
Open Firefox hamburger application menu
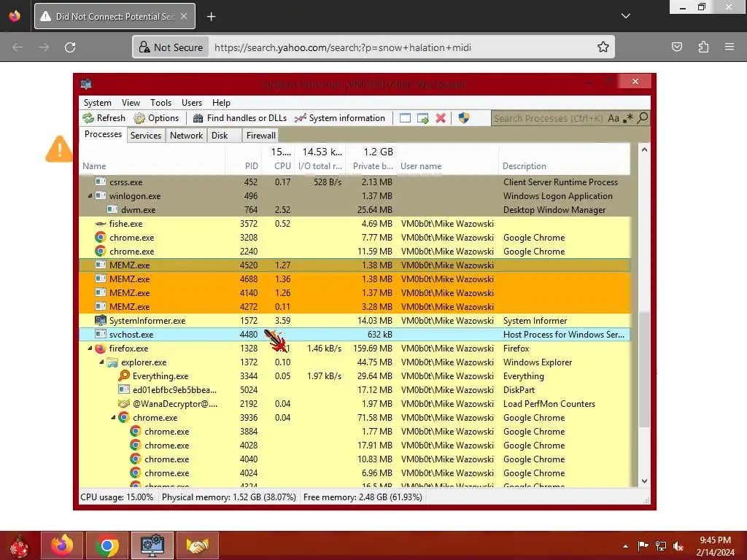tap(729, 47)
